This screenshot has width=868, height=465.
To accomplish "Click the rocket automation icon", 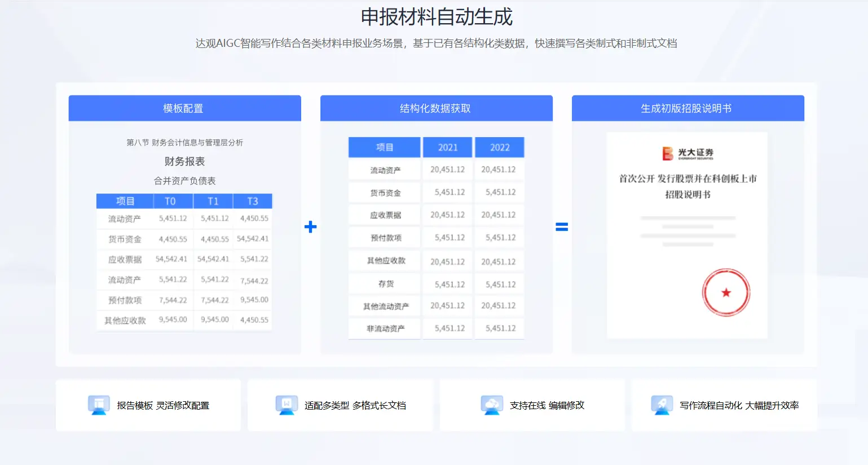I will 662,405.
